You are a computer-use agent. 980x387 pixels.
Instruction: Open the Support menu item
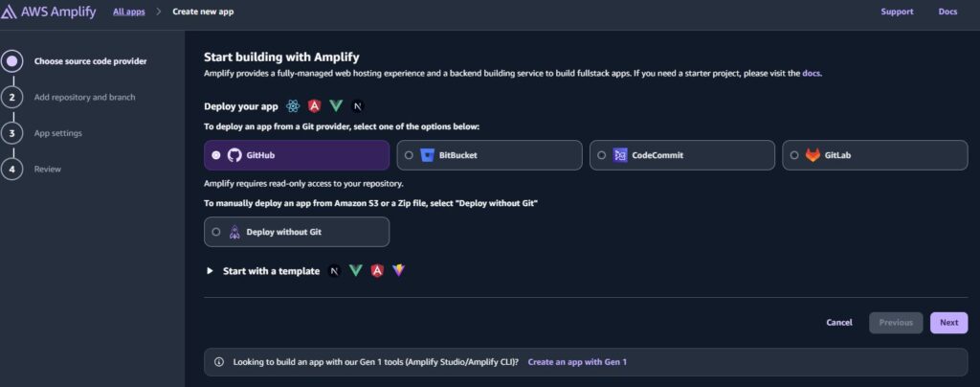(x=897, y=11)
